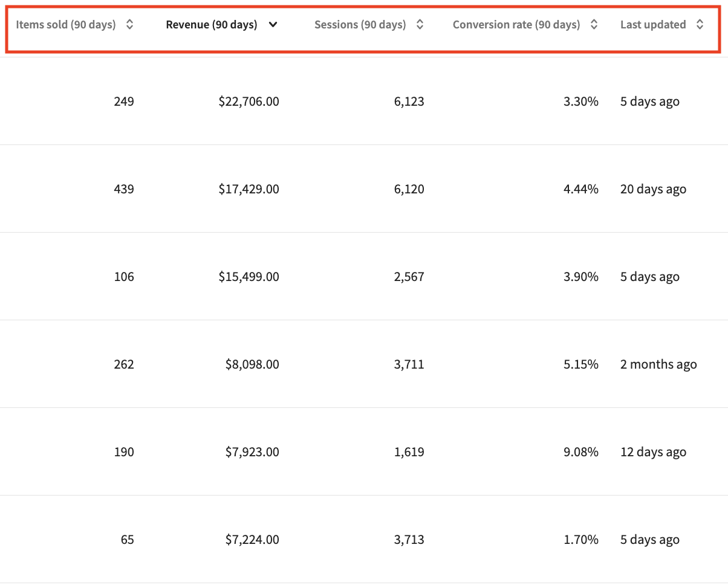Screen dimensions: 728x585
Task: Click the Items sold sort arrows icon
Action: click(129, 25)
